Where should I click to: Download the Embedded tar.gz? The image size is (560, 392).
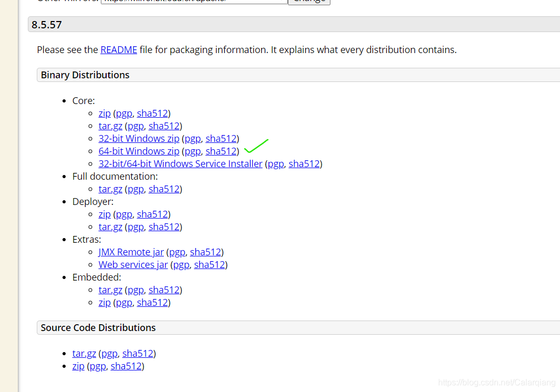(110, 290)
